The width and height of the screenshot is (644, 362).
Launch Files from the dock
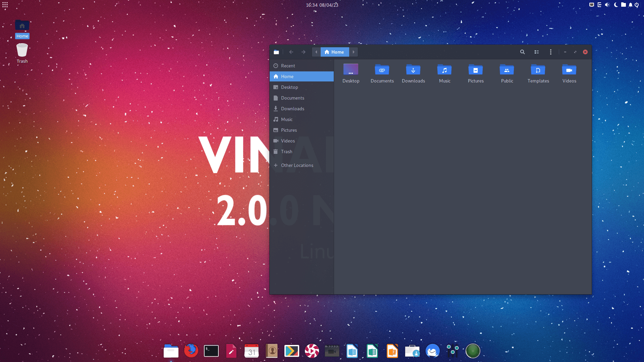point(171,351)
